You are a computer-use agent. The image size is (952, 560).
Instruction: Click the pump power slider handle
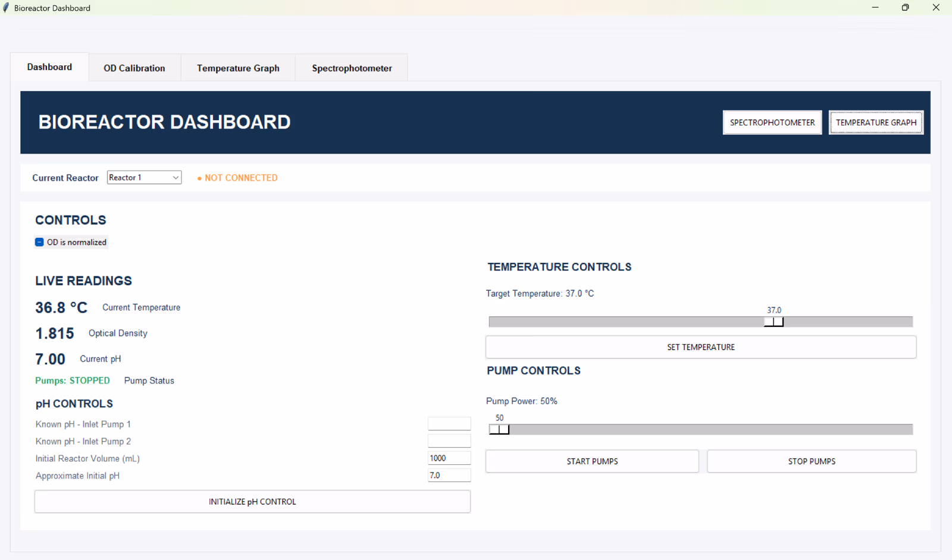(499, 429)
